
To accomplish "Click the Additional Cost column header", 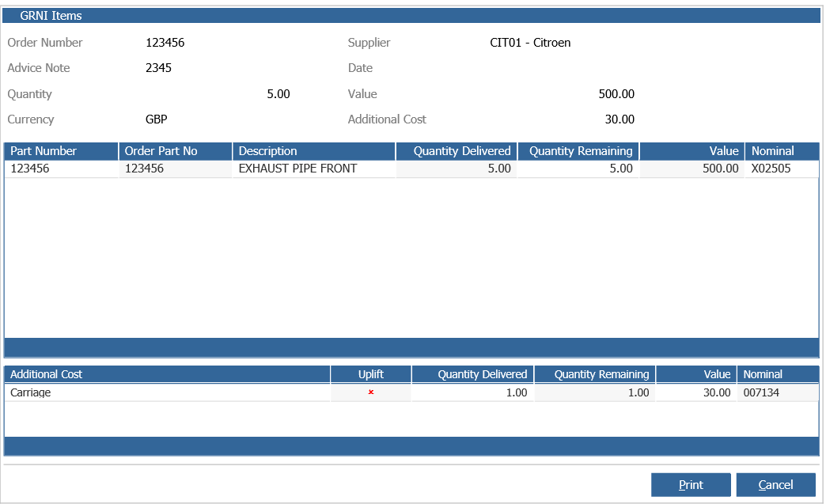I will (167, 374).
